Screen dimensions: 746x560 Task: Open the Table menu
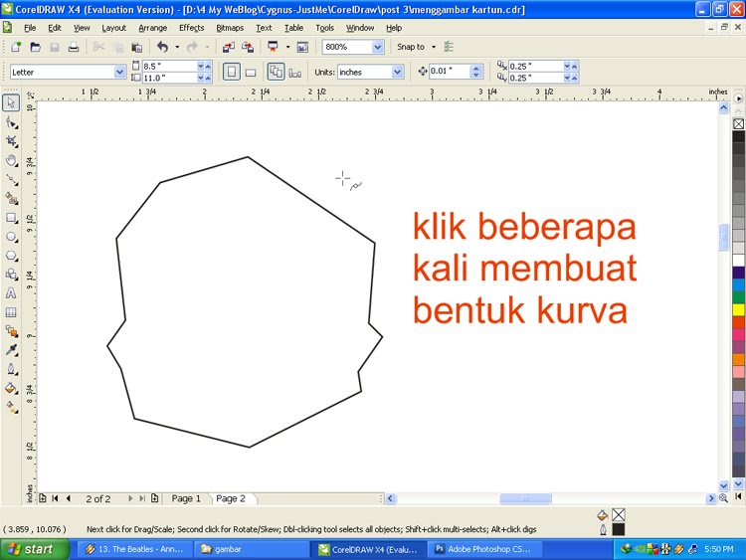(294, 28)
